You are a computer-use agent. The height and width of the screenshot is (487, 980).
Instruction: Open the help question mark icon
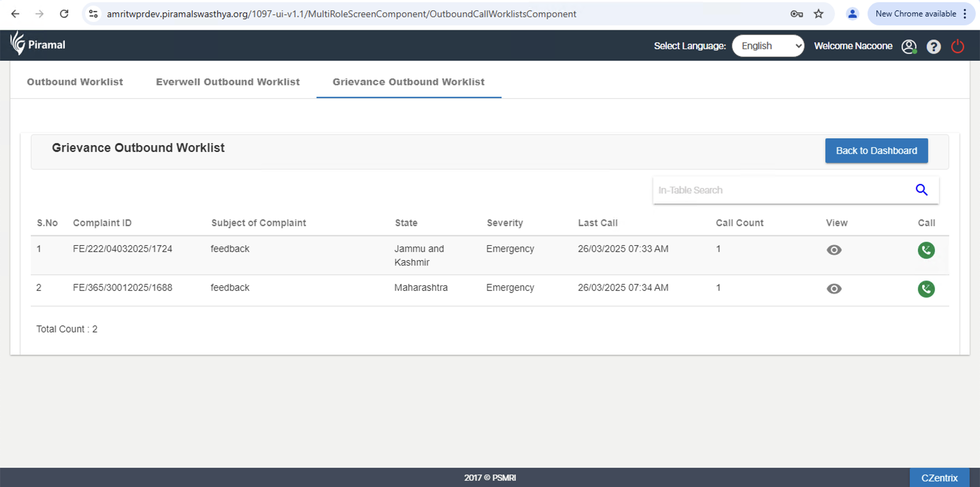(x=933, y=46)
